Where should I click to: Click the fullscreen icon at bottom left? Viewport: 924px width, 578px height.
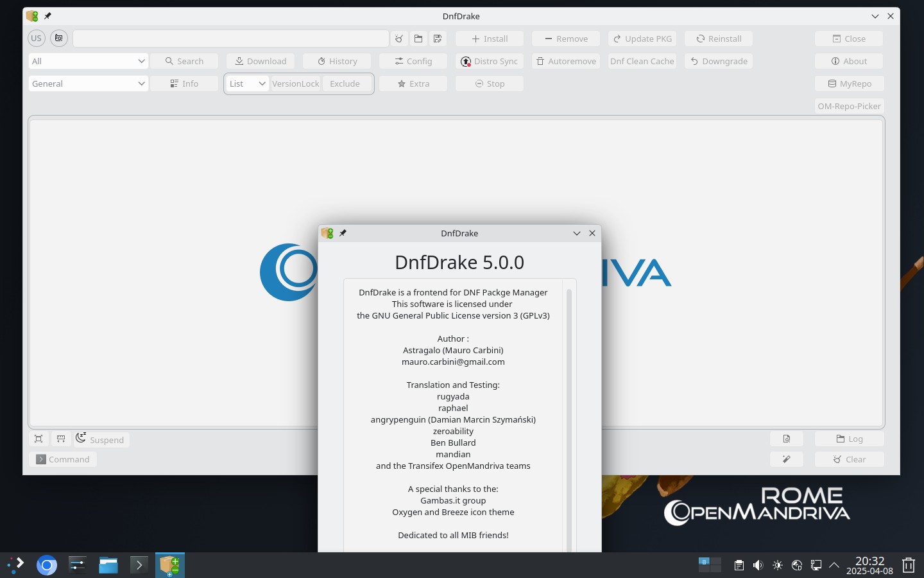click(38, 439)
